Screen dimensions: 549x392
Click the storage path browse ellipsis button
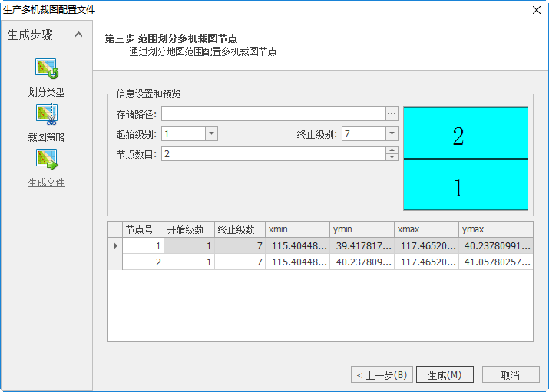pyautogui.click(x=392, y=114)
